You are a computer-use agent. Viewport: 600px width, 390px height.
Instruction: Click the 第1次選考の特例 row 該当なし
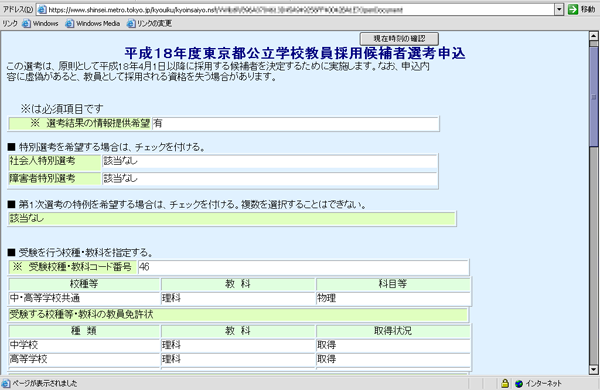(x=232, y=219)
